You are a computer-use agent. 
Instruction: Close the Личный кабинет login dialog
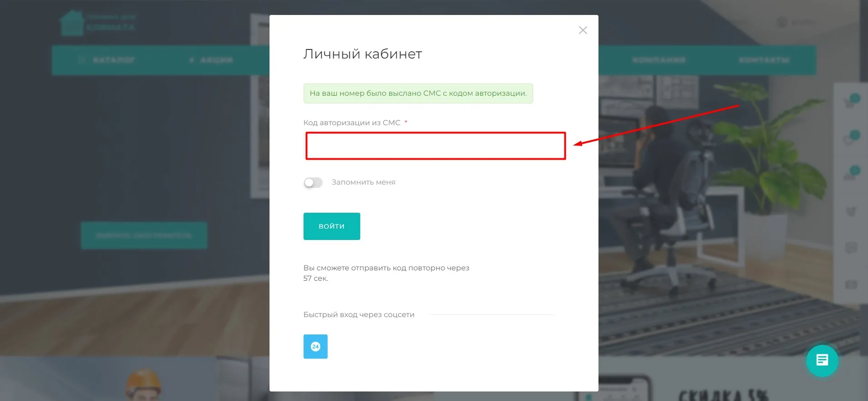click(583, 30)
